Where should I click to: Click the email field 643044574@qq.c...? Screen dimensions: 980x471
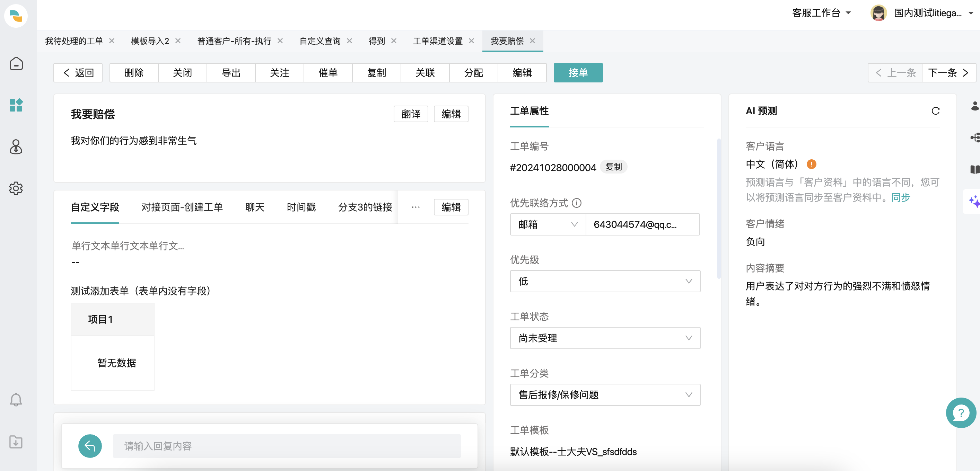pos(642,225)
